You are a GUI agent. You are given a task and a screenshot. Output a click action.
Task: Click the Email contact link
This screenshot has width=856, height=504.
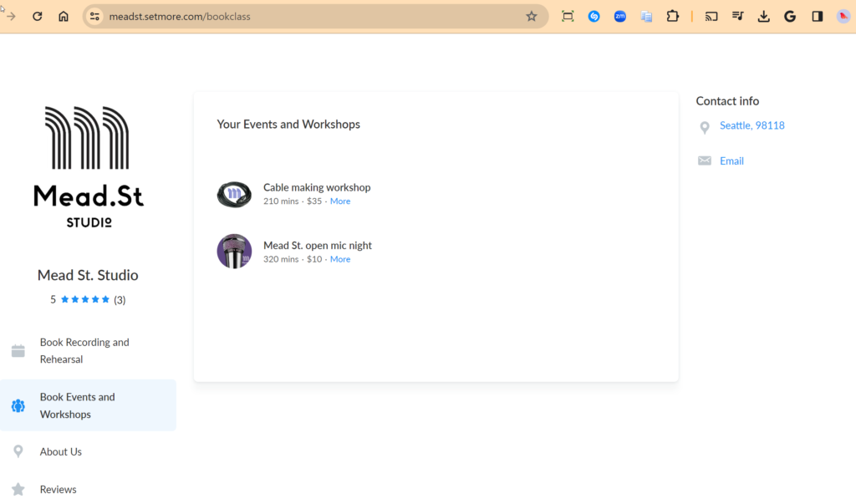[x=731, y=160]
